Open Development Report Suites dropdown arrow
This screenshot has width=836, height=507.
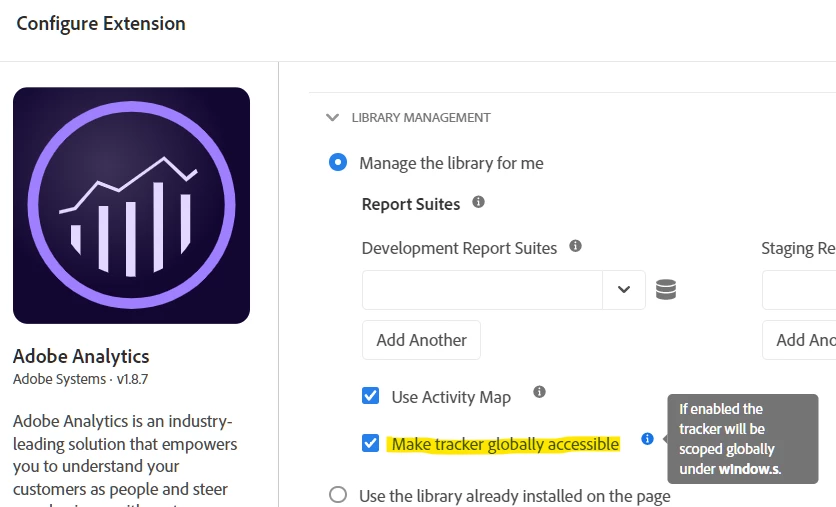coord(624,289)
